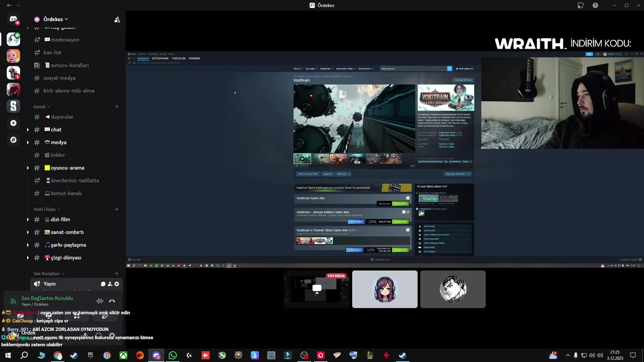Invite people via Ördekez header icon

pos(117,20)
